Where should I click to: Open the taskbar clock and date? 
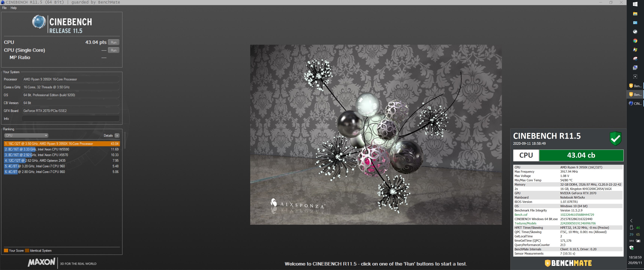(x=635, y=260)
